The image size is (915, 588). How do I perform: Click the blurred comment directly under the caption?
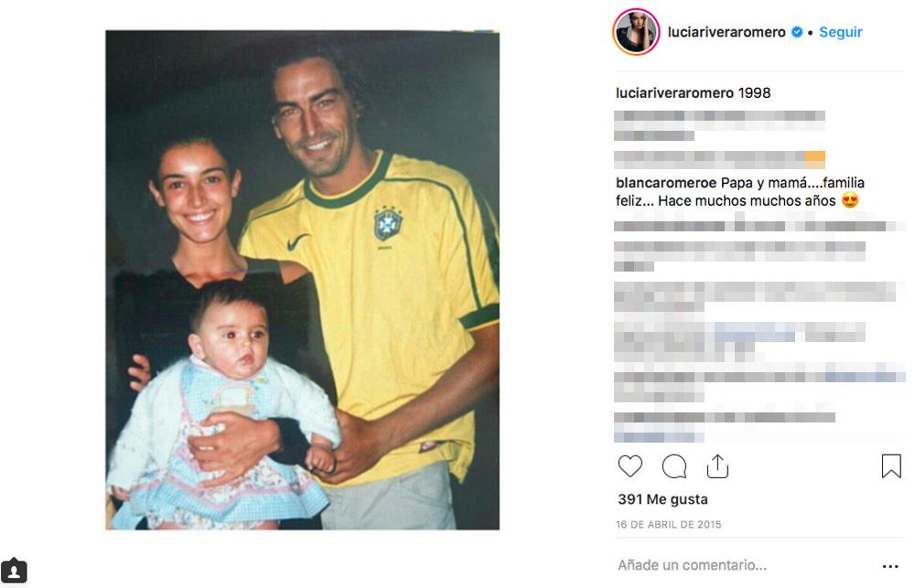click(719, 125)
